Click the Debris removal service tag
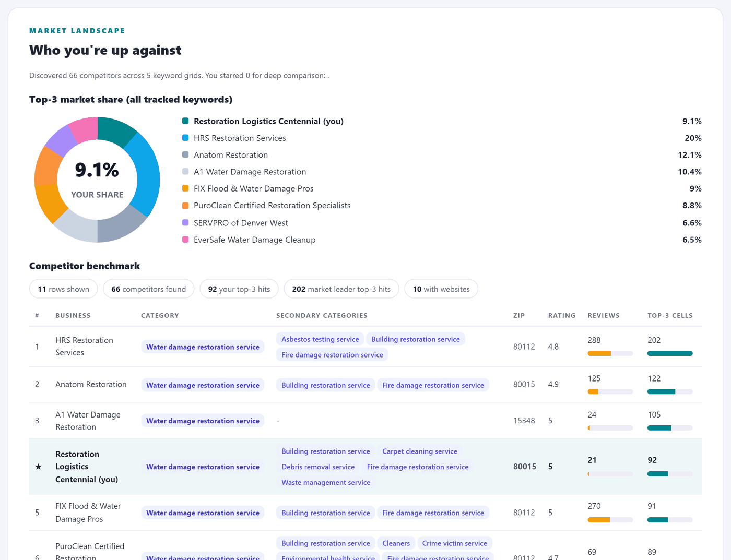This screenshot has width=731, height=560. [x=318, y=467]
